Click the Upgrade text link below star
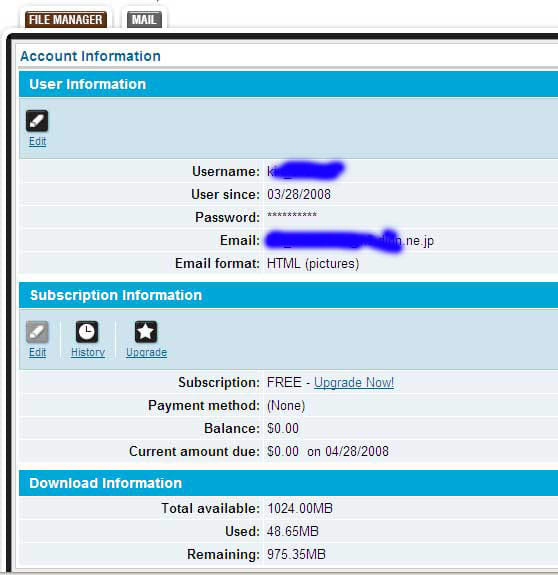 (x=146, y=352)
